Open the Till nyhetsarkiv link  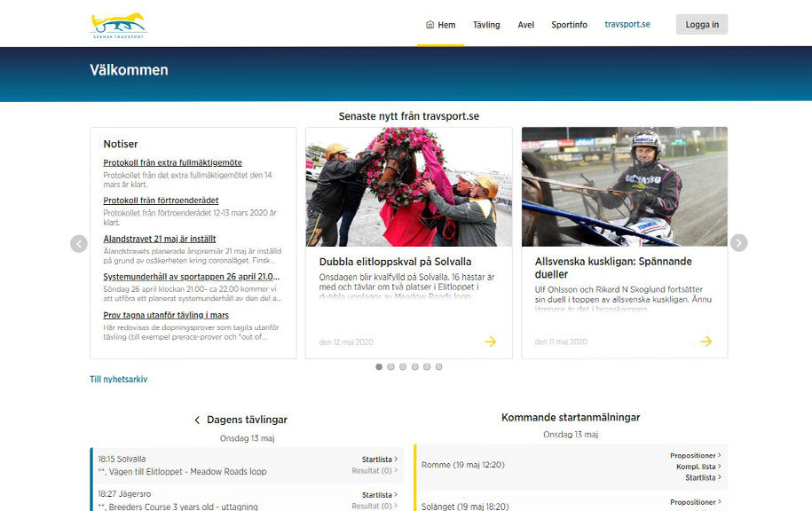[x=118, y=380]
